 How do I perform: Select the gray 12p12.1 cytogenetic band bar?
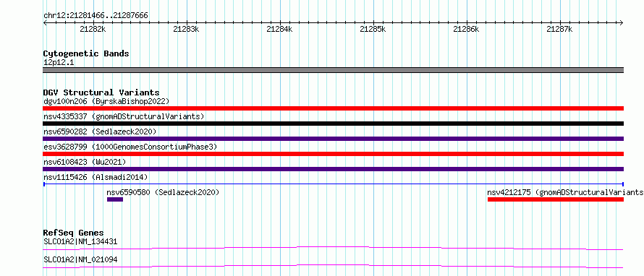(334, 70)
